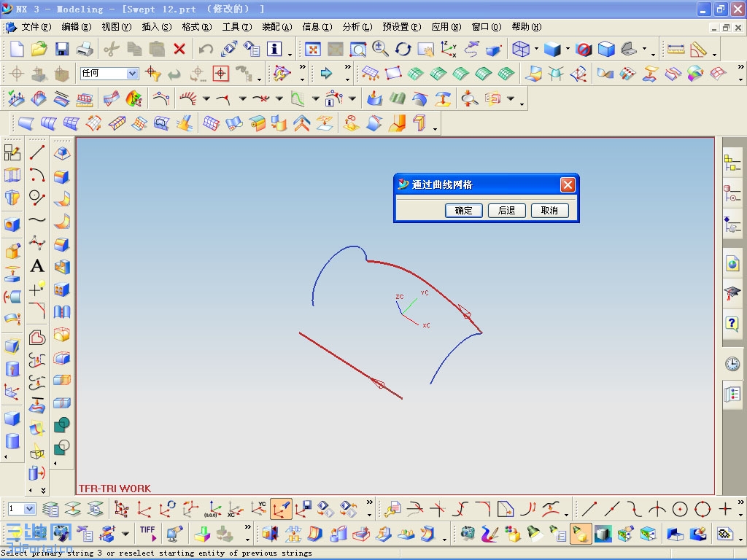Click the camera icon in bottom toolbar
The width and height of the screenshot is (747, 560).
click(468, 533)
